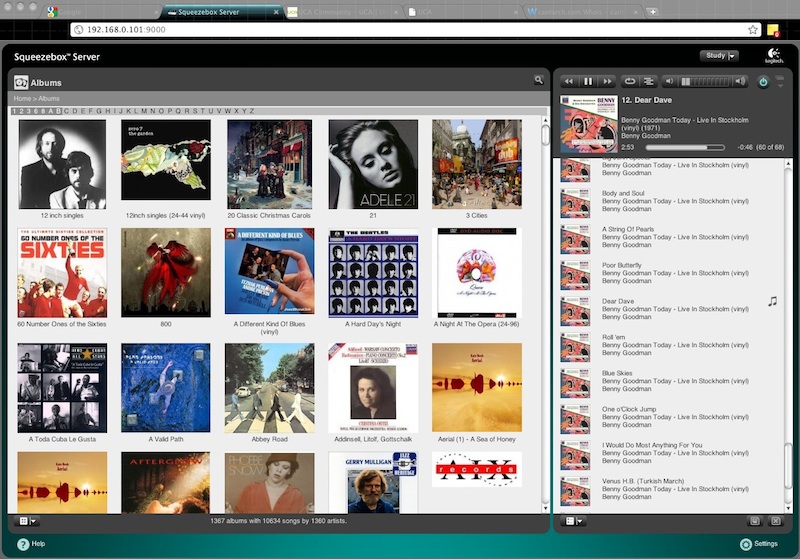Open the Study player dropdown
Viewport: 800px width, 559px height.
coord(719,56)
